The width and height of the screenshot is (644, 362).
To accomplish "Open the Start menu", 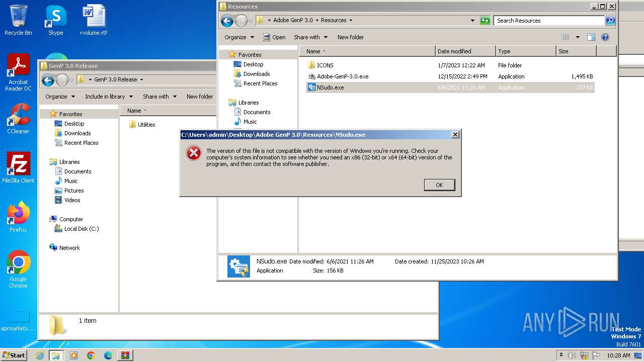I will tap(14, 355).
